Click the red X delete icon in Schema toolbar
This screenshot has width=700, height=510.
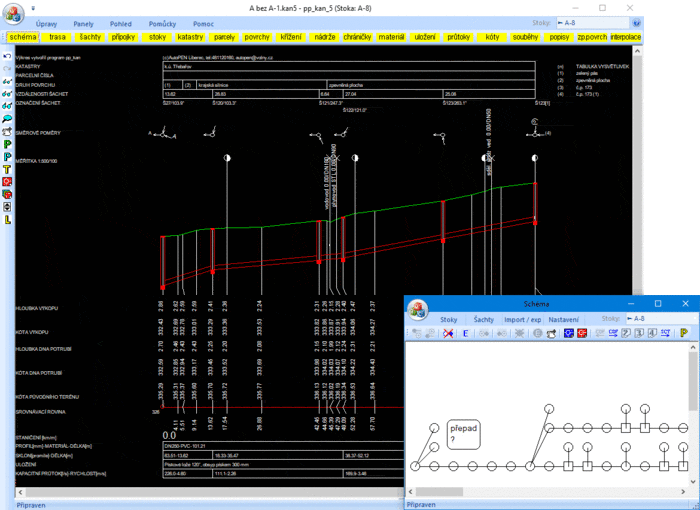pos(449,332)
